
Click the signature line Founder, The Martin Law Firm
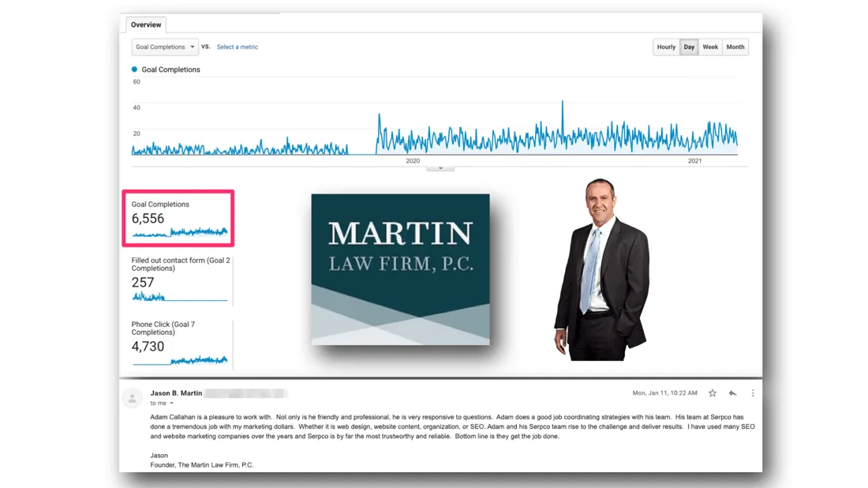201,465
